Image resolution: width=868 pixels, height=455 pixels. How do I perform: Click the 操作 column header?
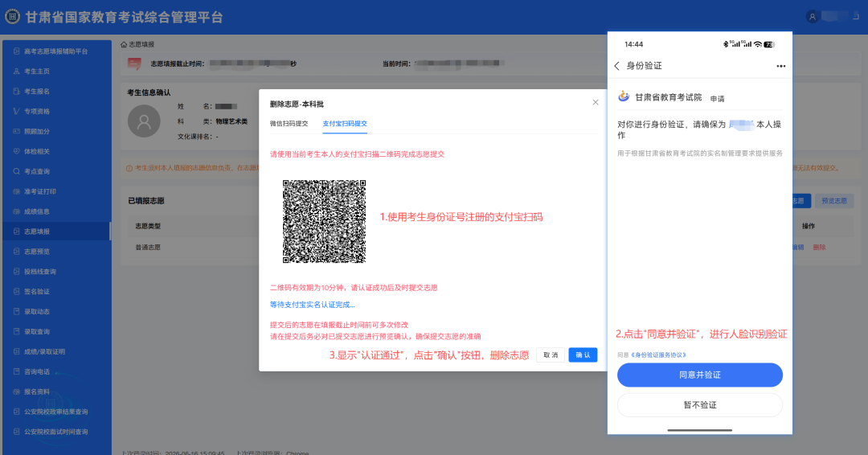[x=809, y=226]
